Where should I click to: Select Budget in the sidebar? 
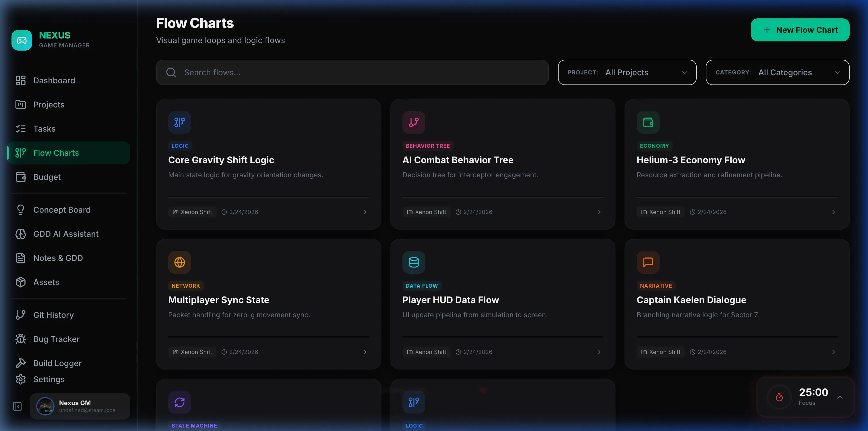(68, 177)
